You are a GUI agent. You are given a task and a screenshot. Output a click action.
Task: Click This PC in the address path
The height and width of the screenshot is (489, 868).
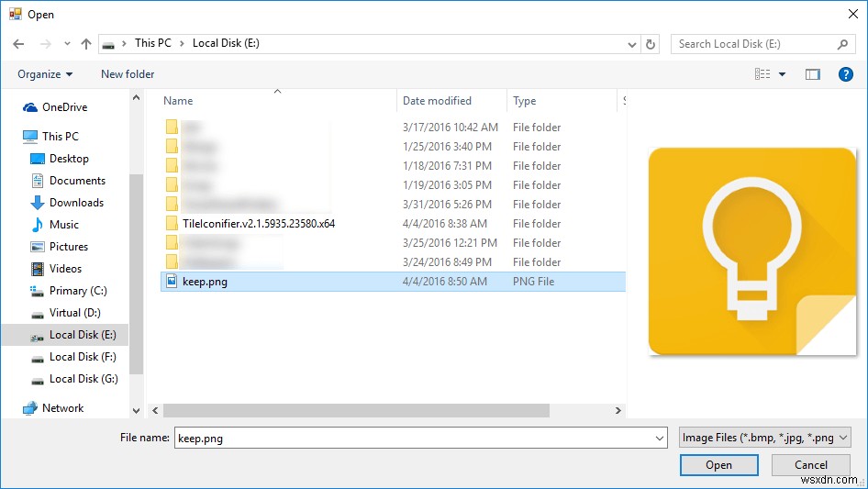tap(153, 43)
